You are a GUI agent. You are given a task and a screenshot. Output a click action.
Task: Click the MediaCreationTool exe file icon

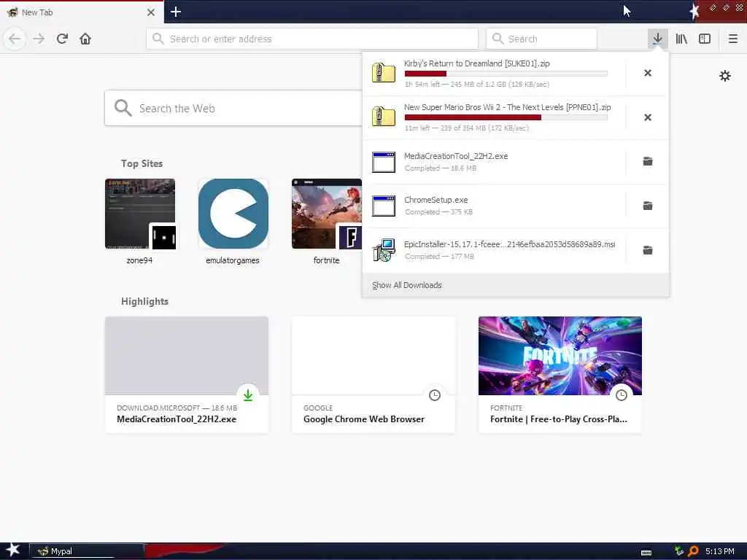tap(384, 162)
